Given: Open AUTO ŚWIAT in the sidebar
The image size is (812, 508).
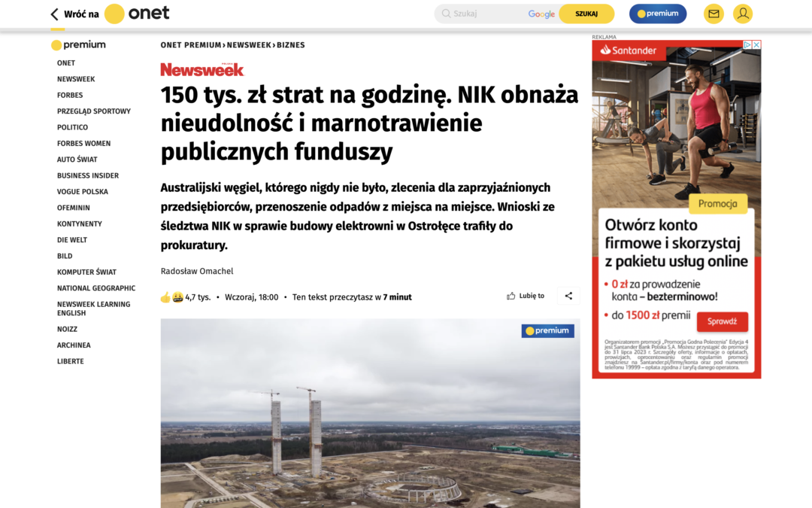Looking at the screenshot, I should 77,160.
